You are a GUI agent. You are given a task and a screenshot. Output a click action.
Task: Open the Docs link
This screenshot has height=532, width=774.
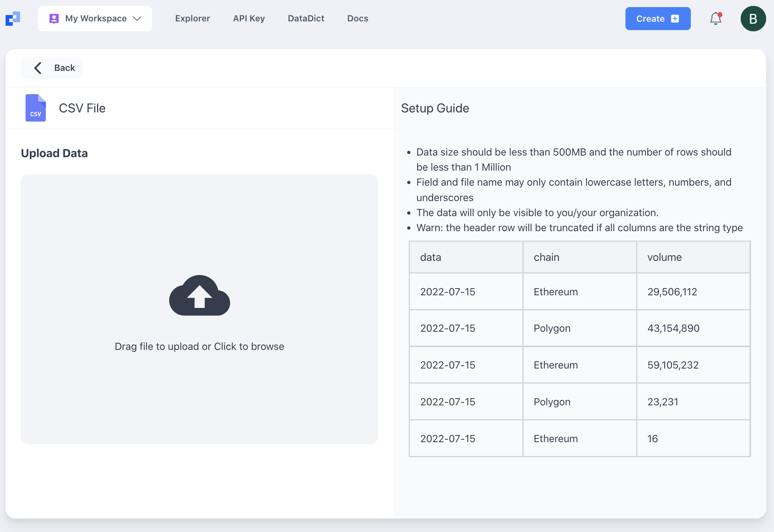(x=358, y=19)
